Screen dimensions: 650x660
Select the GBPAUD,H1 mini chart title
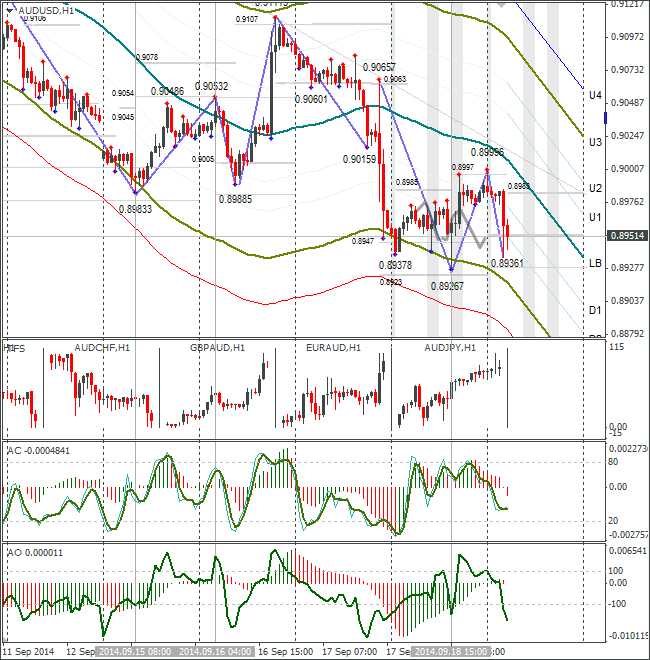point(217,348)
